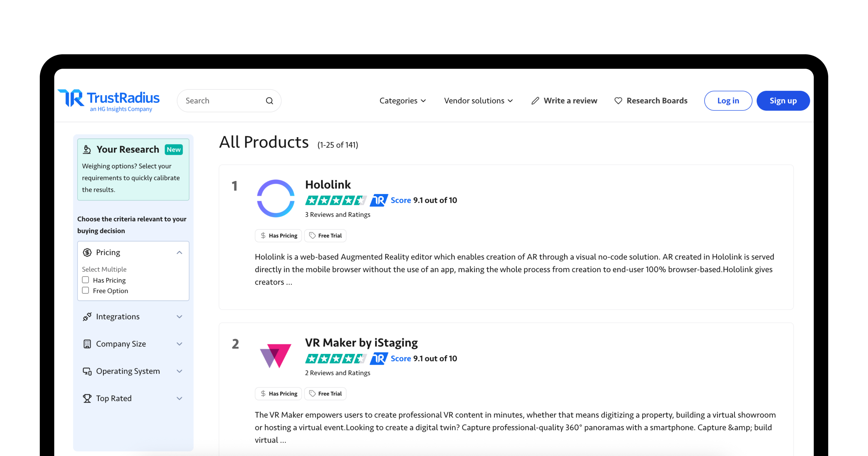The height and width of the screenshot is (456, 868).
Task: Click the TrustRadius logo
Action: click(109, 100)
